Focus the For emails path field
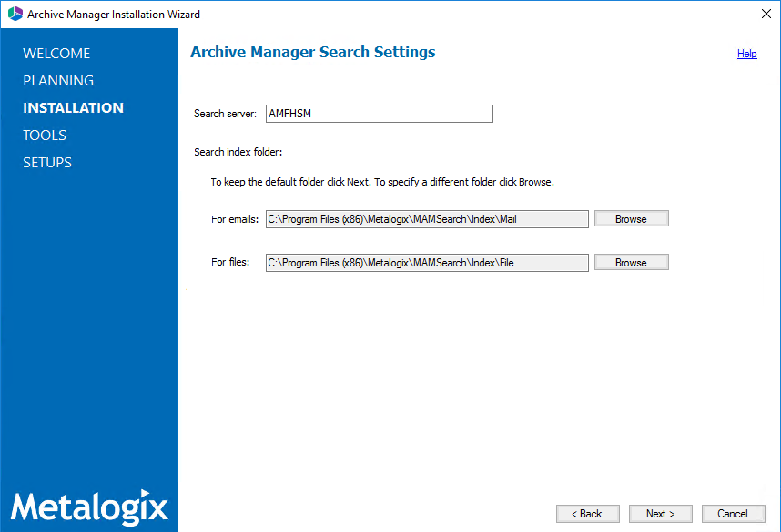This screenshot has height=532, width=781. pos(427,219)
